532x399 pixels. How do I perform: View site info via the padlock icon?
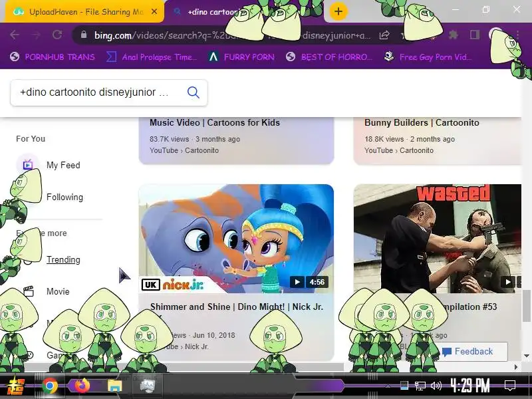[x=84, y=35]
